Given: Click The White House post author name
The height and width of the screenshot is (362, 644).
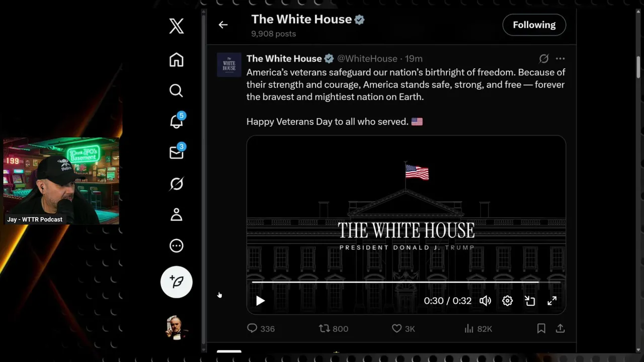Looking at the screenshot, I should (284, 59).
